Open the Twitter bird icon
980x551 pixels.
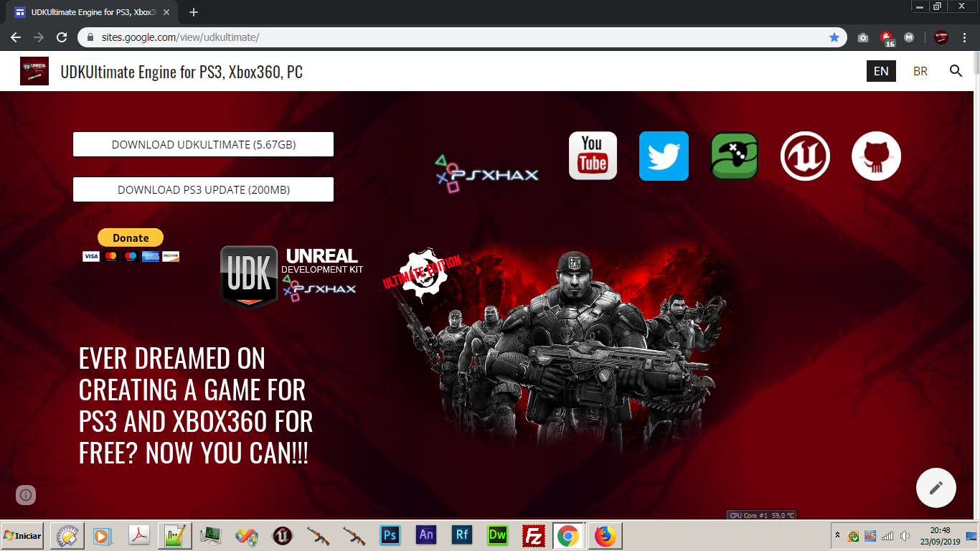(x=664, y=156)
